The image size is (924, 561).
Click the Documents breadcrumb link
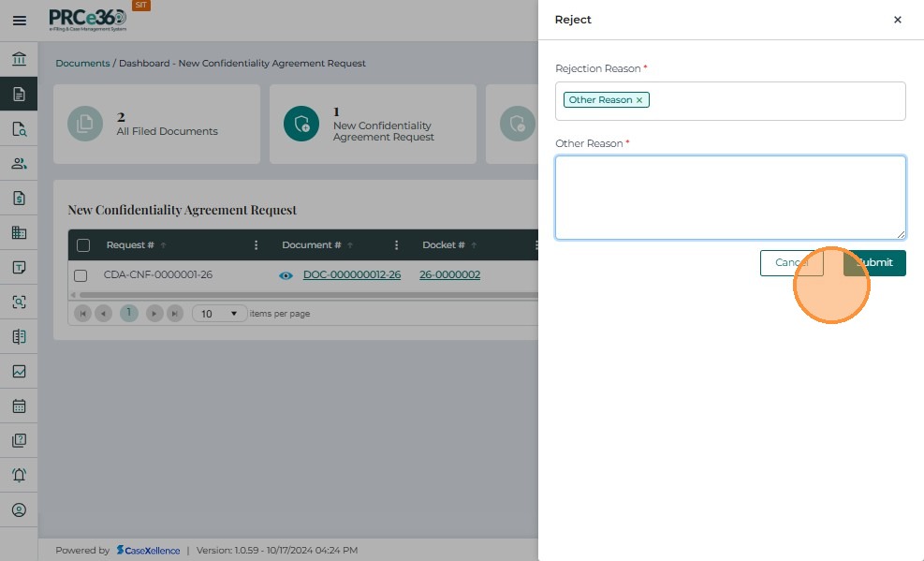(82, 63)
